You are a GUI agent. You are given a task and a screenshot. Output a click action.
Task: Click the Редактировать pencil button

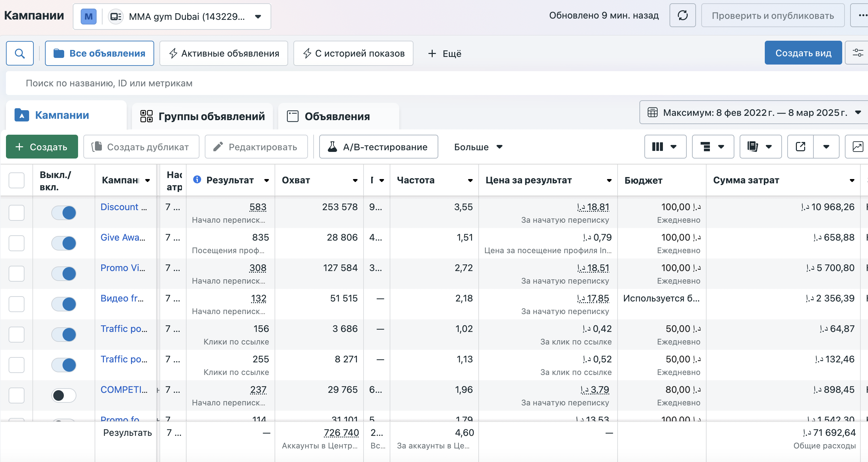pos(256,147)
